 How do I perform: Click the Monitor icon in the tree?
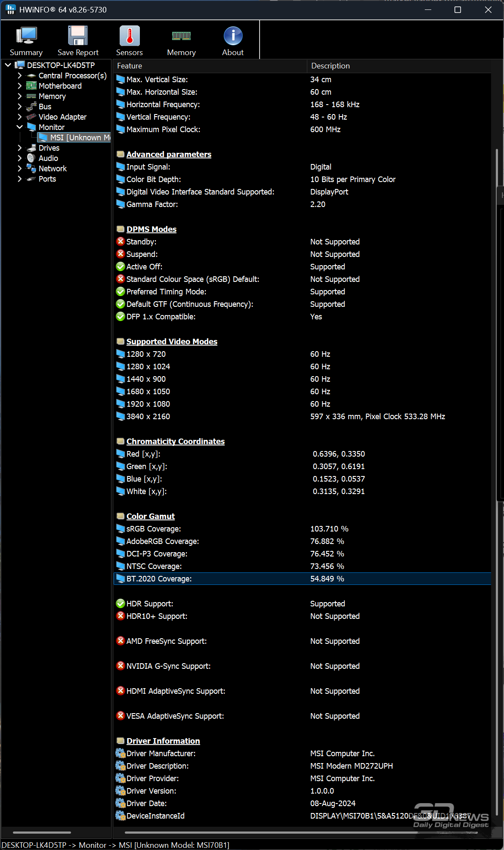(x=31, y=127)
